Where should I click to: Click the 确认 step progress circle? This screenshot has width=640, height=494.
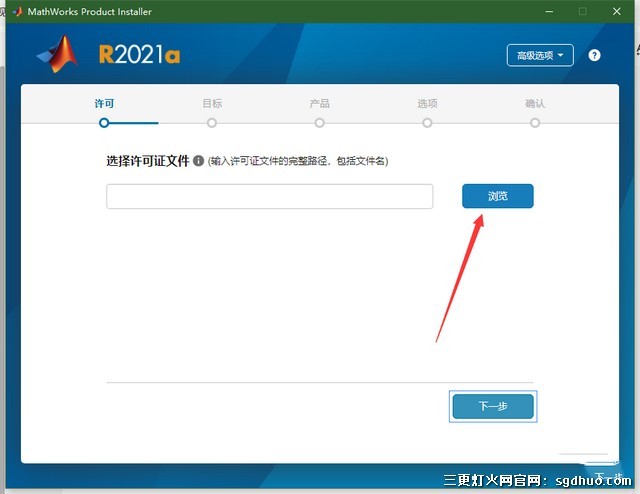pyautogui.click(x=535, y=123)
